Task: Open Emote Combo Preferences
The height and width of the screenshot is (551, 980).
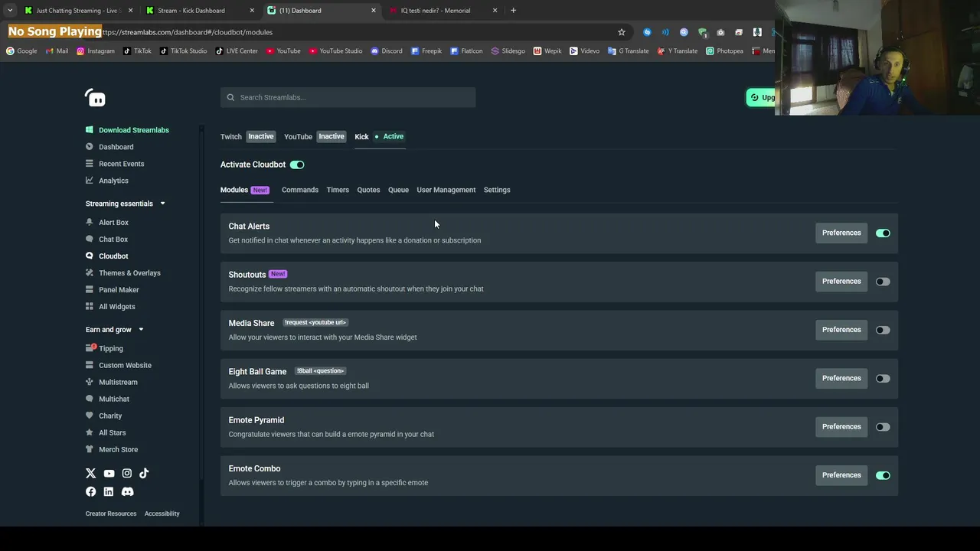Action: click(841, 475)
